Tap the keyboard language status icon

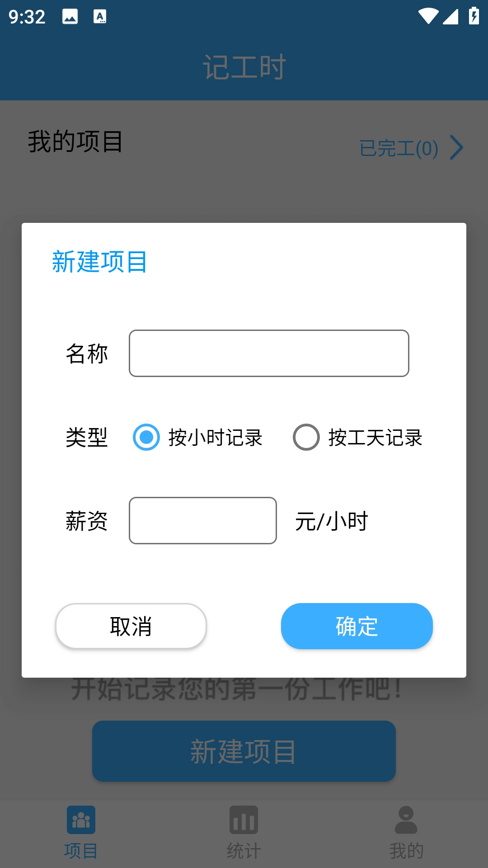click(100, 17)
